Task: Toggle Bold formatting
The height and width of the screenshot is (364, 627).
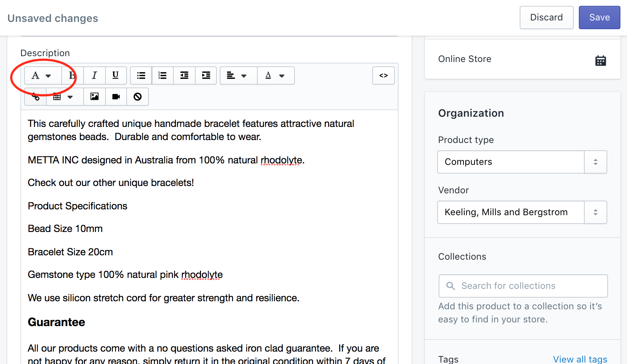Action: click(72, 75)
